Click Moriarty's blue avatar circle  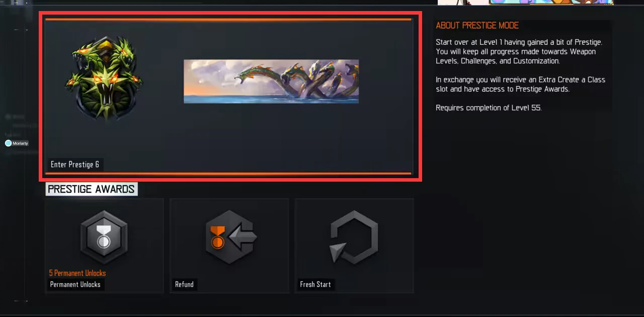[8, 143]
